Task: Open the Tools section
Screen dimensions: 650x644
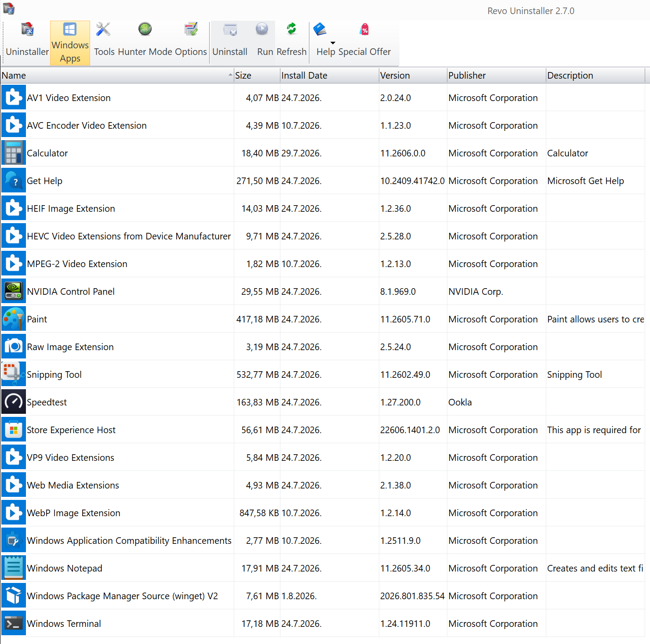Action: [104, 43]
